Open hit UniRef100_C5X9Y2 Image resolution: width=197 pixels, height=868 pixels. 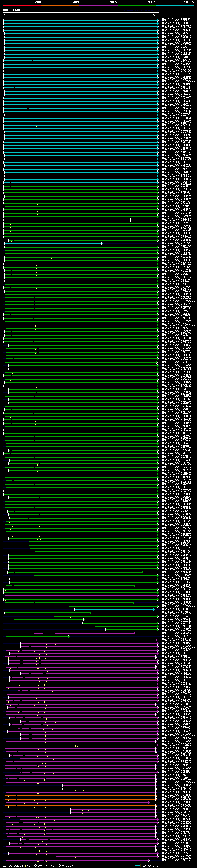click(176, 98)
